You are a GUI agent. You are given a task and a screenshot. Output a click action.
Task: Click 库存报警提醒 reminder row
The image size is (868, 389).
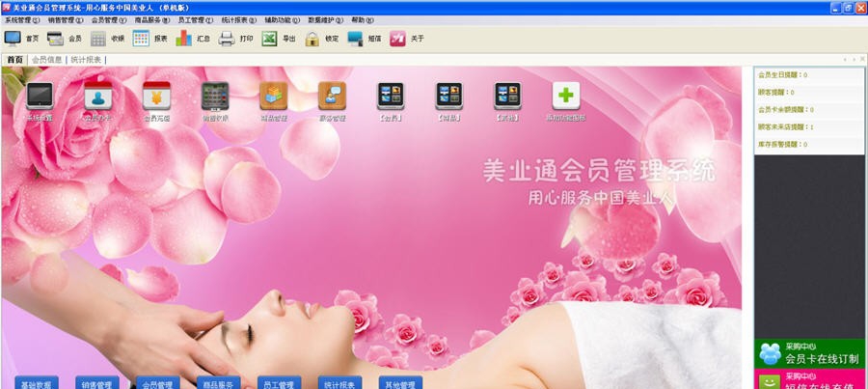(x=809, y=144)
